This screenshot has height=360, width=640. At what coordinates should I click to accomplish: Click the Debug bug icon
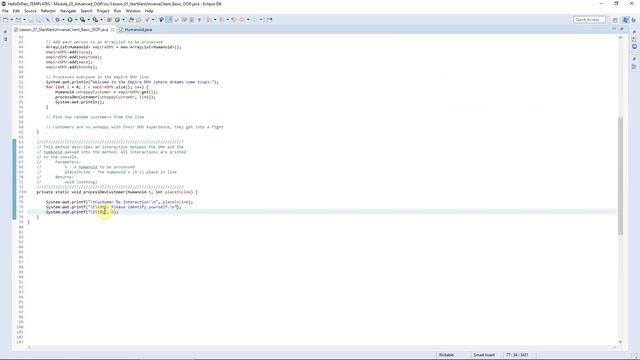[57, 20]
